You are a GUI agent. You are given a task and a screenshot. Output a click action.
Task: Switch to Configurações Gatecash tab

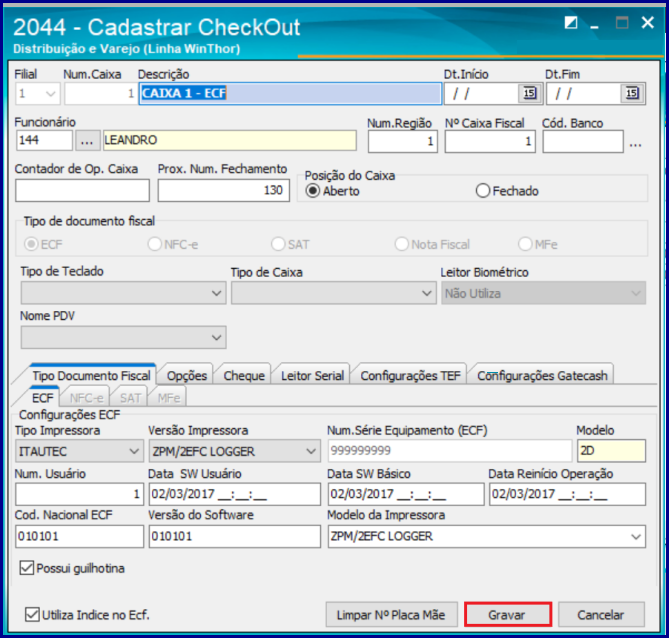coord(542,376)
